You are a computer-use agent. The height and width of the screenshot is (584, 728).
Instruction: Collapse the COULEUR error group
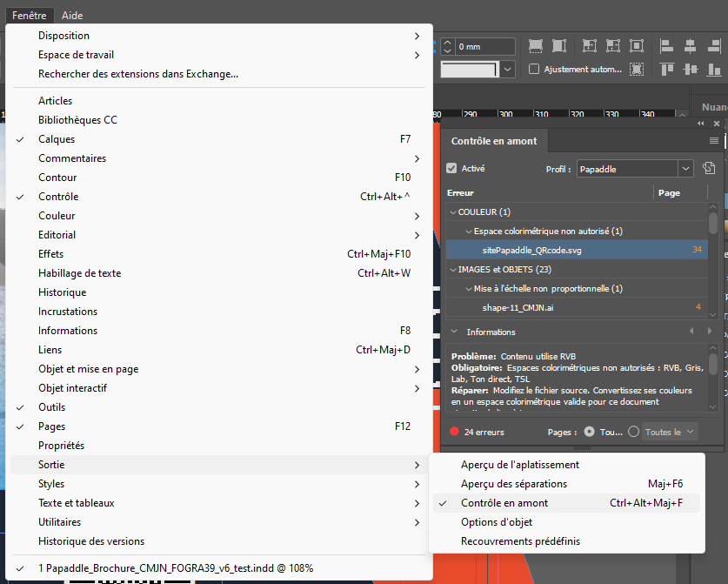[x=452, y=212]
